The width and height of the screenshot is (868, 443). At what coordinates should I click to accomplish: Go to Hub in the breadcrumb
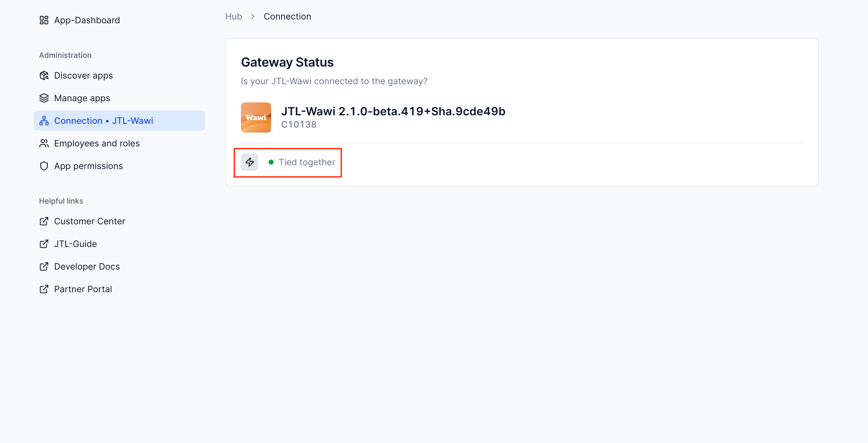[x=233, y=16]
